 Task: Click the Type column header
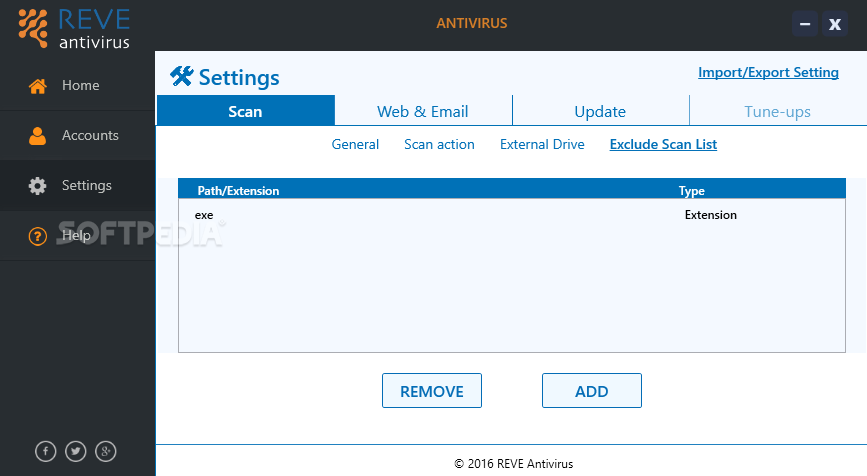point(692,191)
